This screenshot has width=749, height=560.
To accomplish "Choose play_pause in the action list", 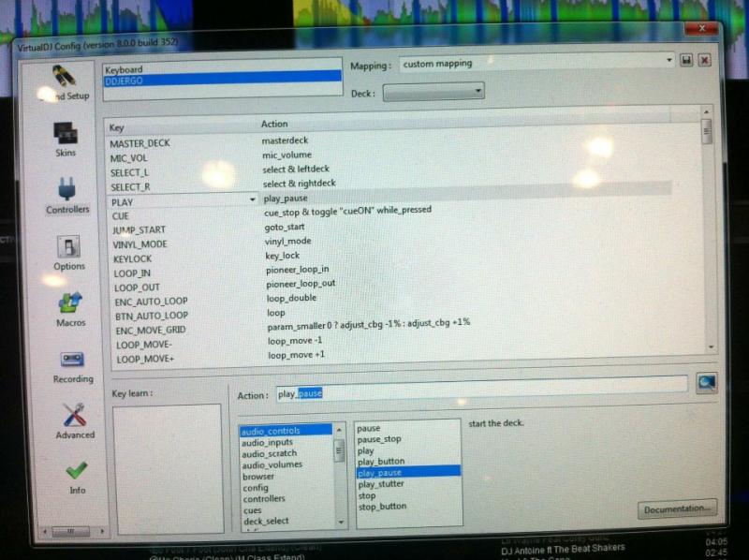I will 408,473.
